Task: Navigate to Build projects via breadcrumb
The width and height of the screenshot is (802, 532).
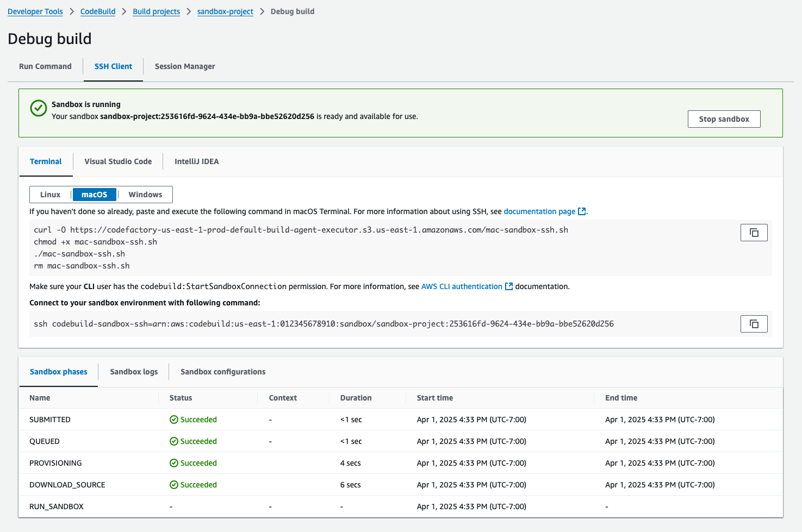Action: pos(156,11)
